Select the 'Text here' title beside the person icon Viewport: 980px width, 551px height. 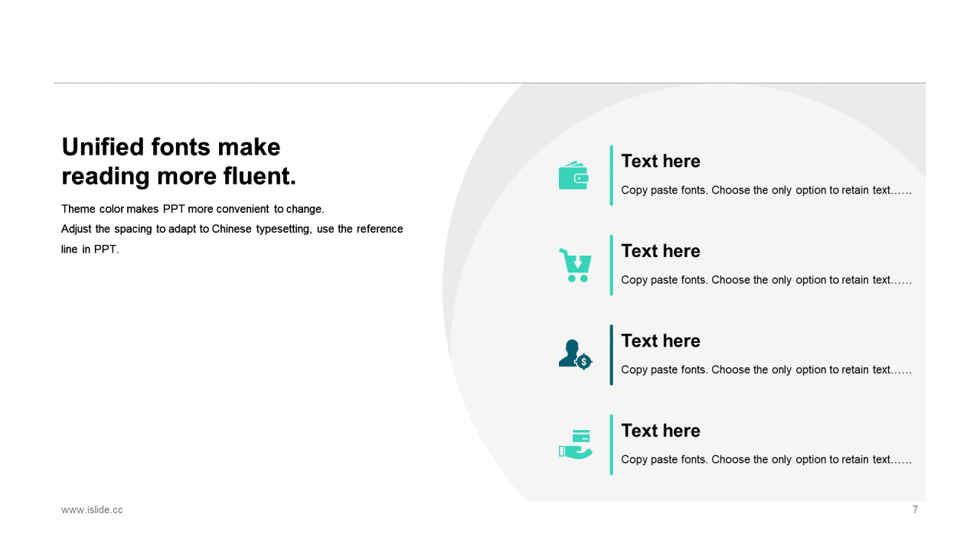click(x=661, y=341)
